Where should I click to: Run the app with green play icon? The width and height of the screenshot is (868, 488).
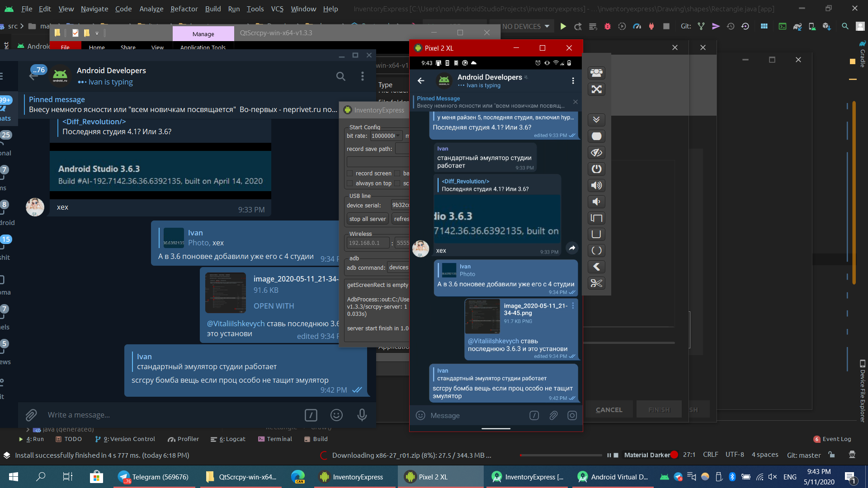(563, 27)
